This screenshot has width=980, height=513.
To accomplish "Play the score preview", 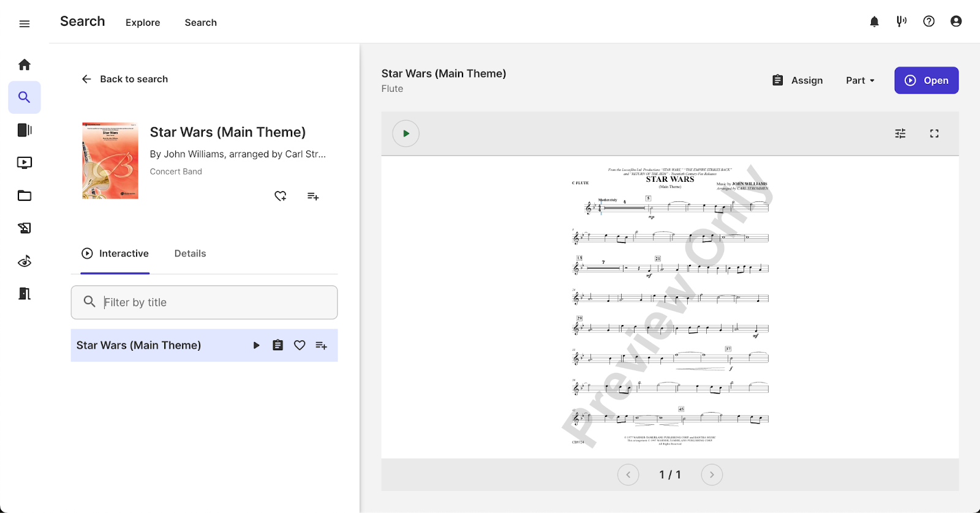I will [x=406, y=133].
